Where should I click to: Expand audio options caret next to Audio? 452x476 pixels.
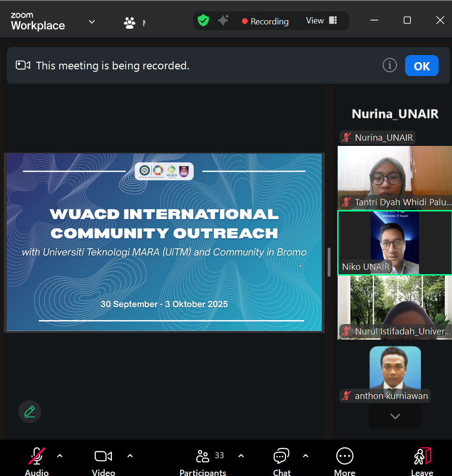coord(60,456)
